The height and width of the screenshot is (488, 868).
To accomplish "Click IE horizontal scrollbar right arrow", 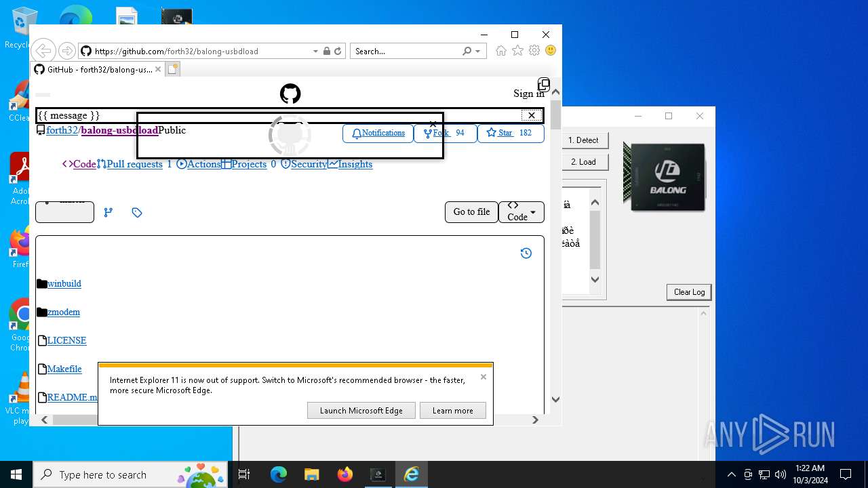I will [535, 420].
